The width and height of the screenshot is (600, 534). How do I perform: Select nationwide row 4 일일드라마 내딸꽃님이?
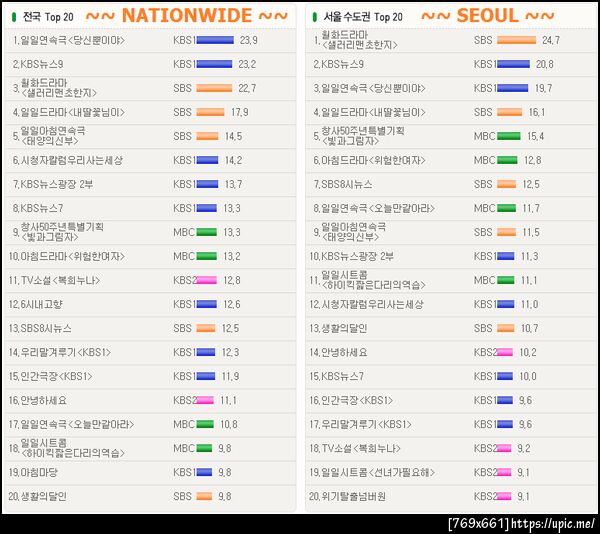click(150, 112)
